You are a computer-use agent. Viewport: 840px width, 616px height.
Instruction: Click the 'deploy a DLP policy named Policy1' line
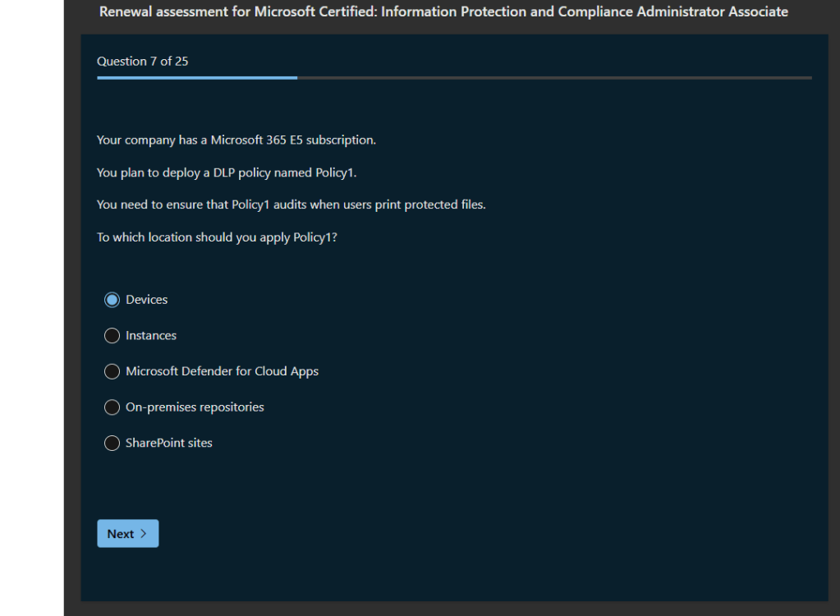(x=227, y=172)
